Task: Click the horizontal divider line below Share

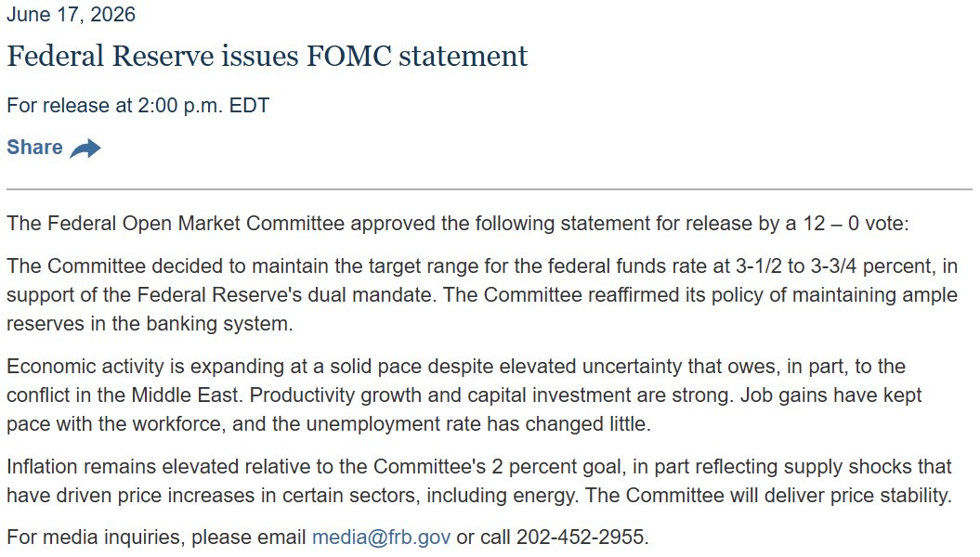Action: pos(490,188)
